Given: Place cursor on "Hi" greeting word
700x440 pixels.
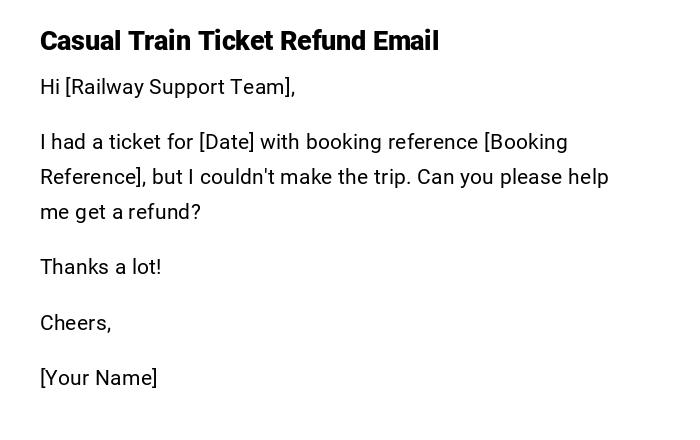Looking at the screenshot, I should (x=50, y=87).
